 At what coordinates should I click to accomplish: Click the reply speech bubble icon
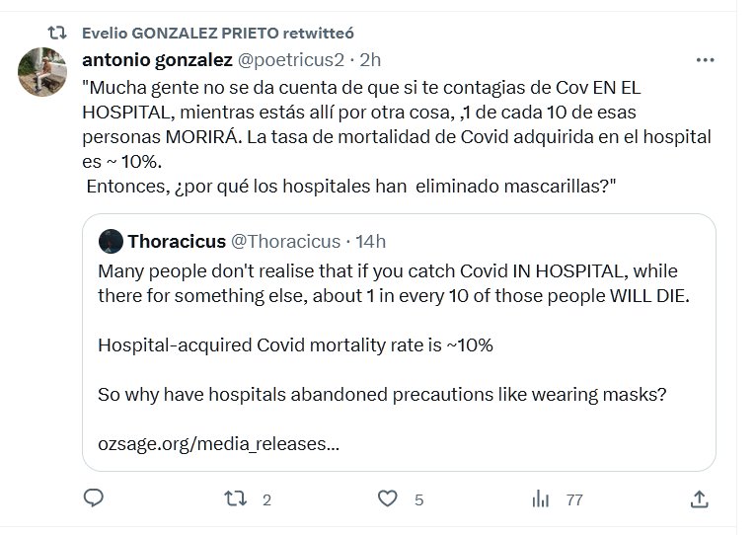94,499
